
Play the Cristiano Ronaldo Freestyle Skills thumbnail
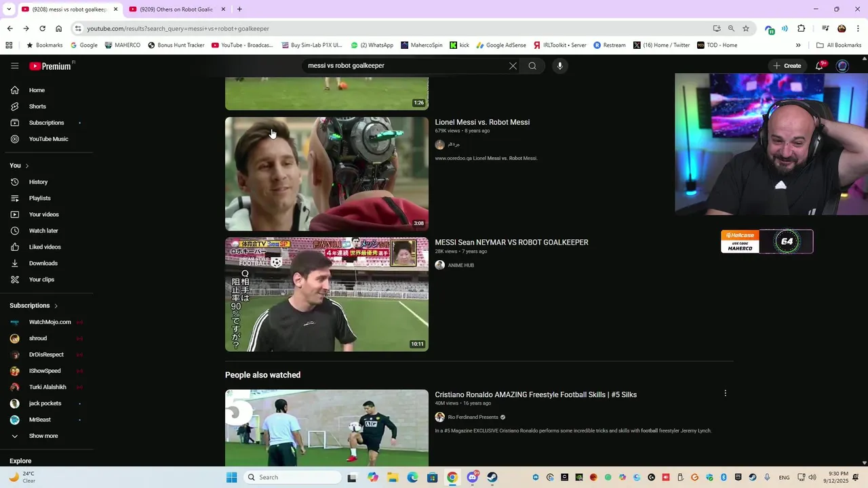(x=327, y=428)
